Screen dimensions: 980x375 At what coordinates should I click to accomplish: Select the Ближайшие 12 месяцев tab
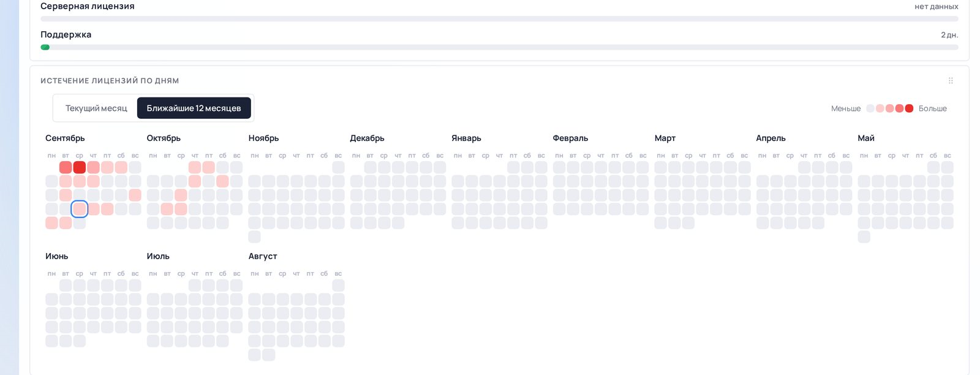click(x=194, y=108)
